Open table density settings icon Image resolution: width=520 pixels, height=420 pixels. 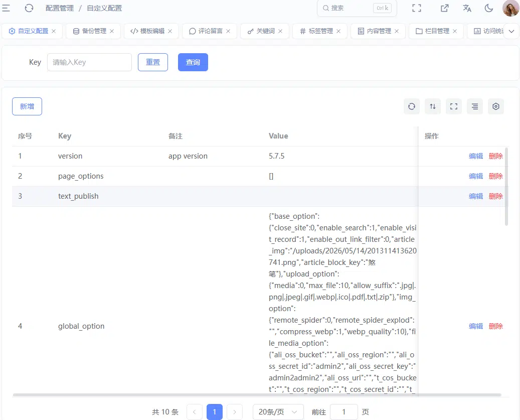pos(475,106)
